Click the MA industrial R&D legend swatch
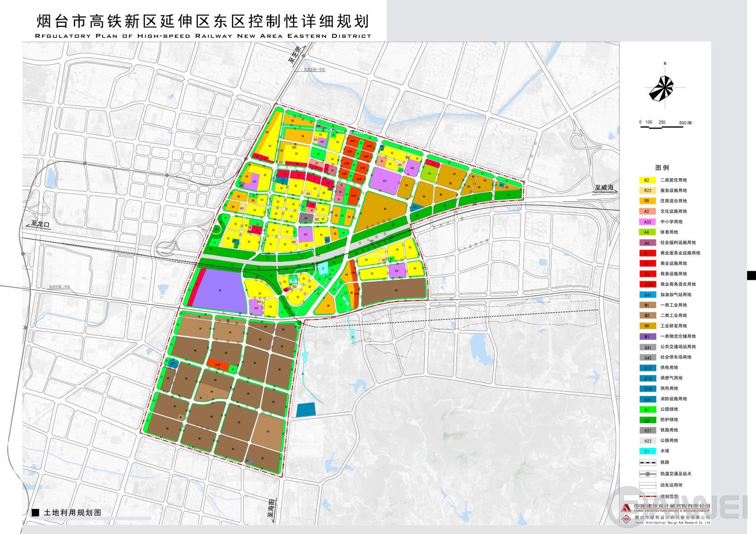The height and width of the screenshot is (534, 756). click(x=647, y=326)
